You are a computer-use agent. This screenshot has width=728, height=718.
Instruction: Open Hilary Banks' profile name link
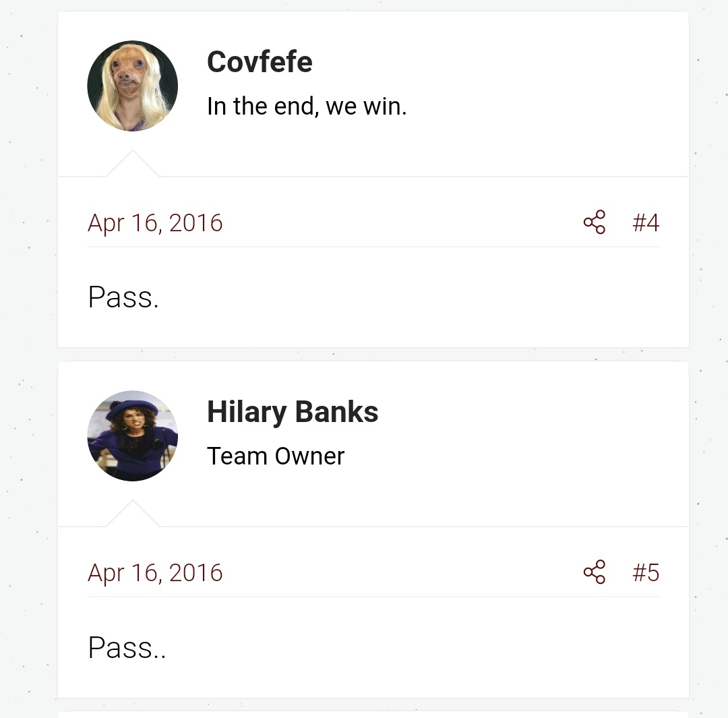click(293, 411)
